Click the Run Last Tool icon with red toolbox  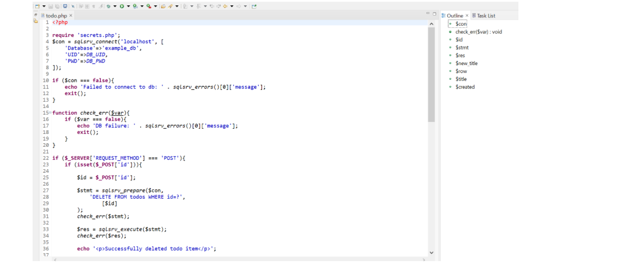[x=148, y=6]
